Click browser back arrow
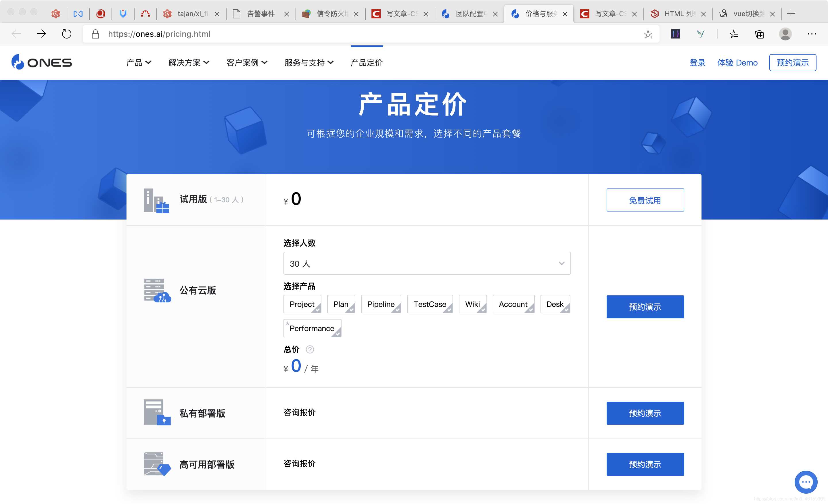This screenshot has height=504, width=828. [16, 34]
